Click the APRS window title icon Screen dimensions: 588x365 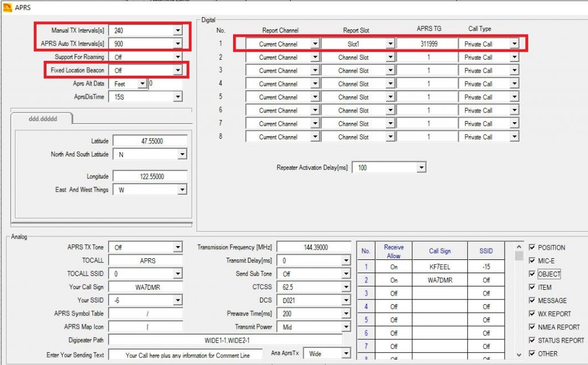[7, 7]
